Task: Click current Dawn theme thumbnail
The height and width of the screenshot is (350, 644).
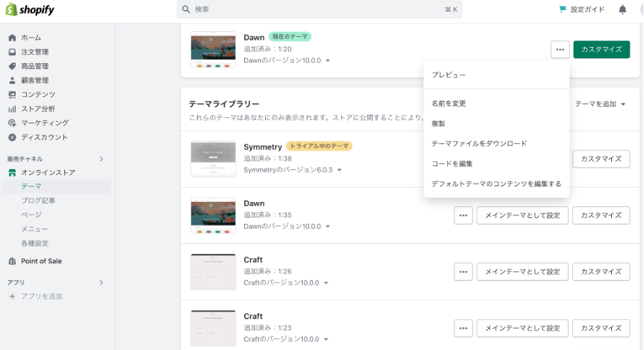Action: [213, 50]
